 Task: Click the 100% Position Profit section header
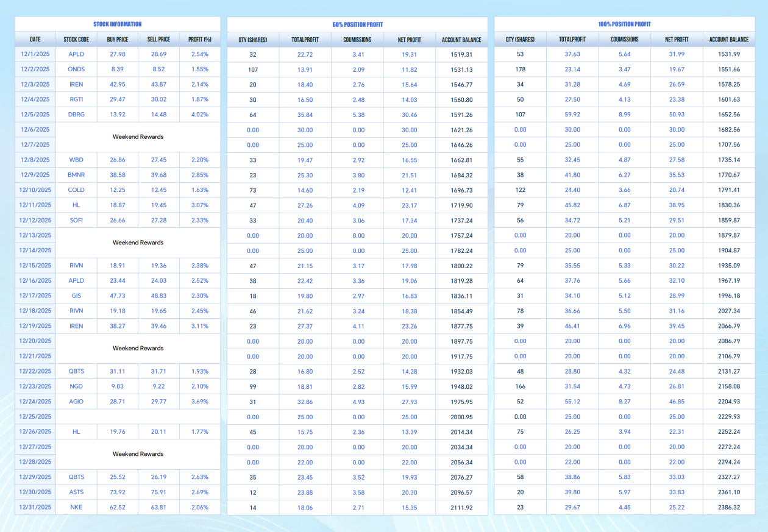click(624, 24)
